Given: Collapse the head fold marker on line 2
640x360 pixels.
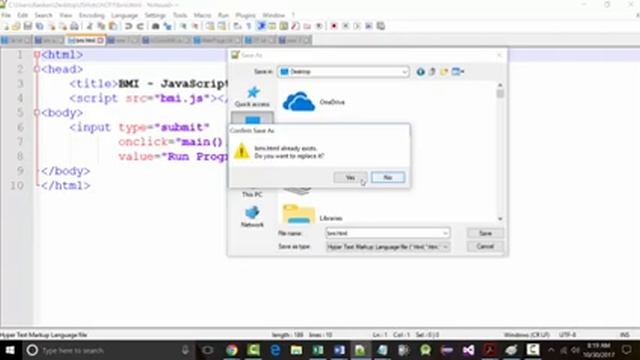Looking at the screenshot, I should coord(37,69).
